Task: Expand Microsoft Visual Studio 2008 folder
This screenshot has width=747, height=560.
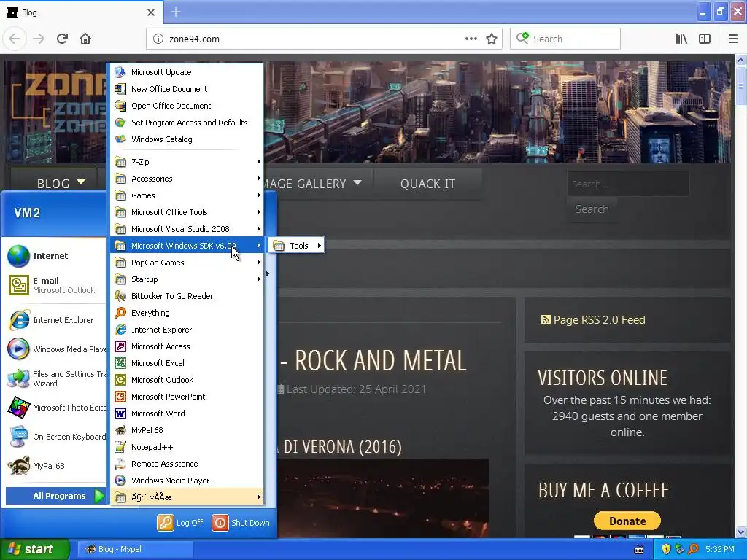Action: 187,229
